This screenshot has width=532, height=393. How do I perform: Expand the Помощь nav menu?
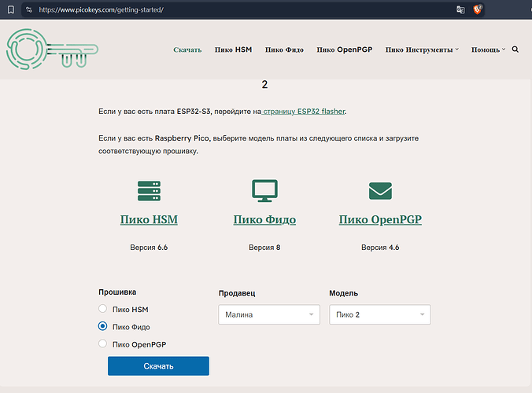[x=488, y=50]
